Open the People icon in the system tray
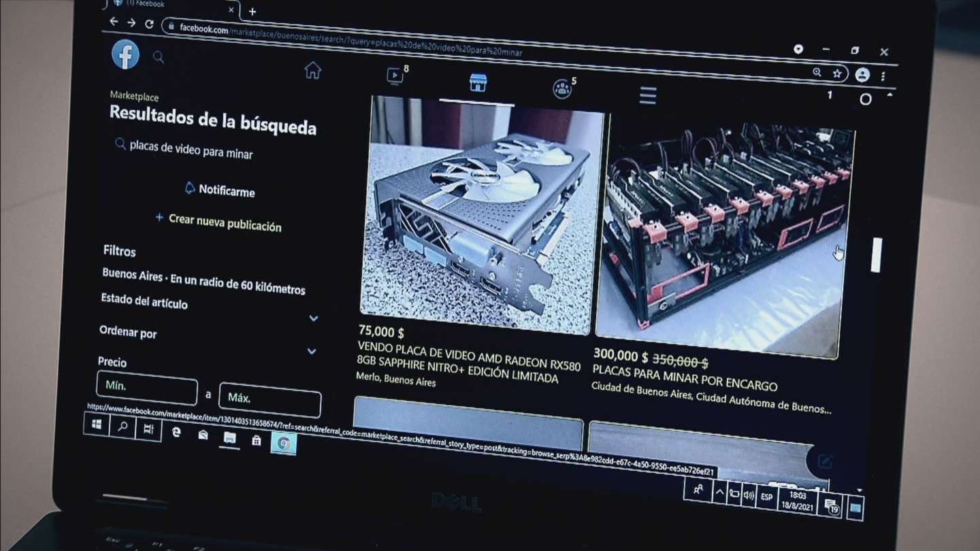Viewport: 980px width, 551px height. (x=698, y=489)
